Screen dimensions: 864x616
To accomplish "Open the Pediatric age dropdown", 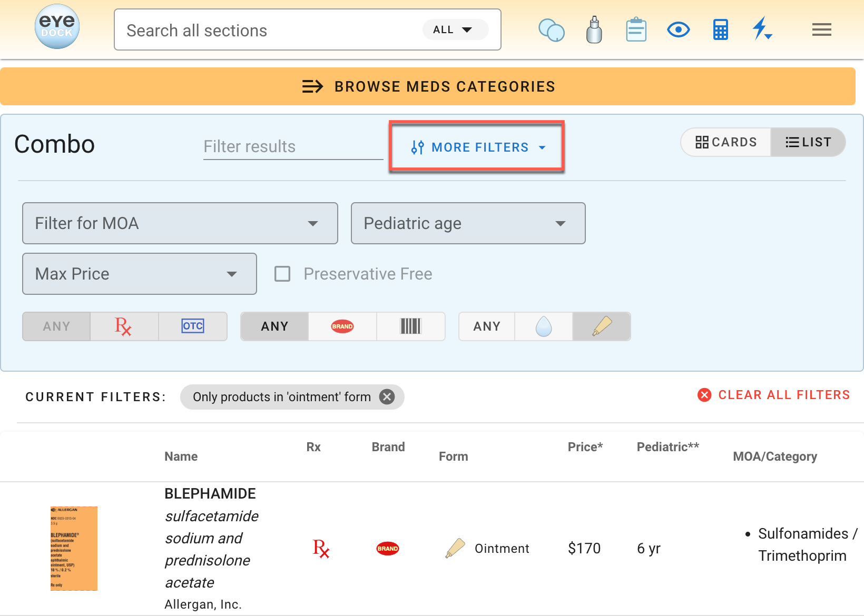I will pos(468,223).
